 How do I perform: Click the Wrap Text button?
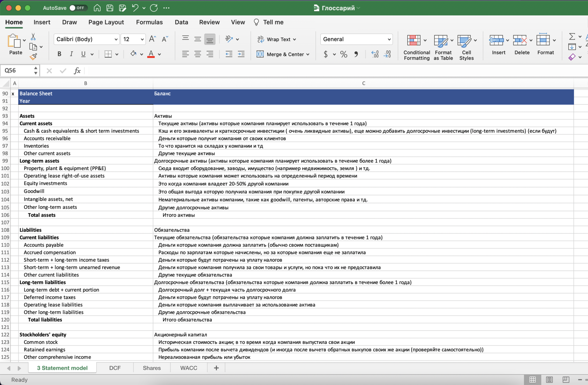tap(276, 39)
